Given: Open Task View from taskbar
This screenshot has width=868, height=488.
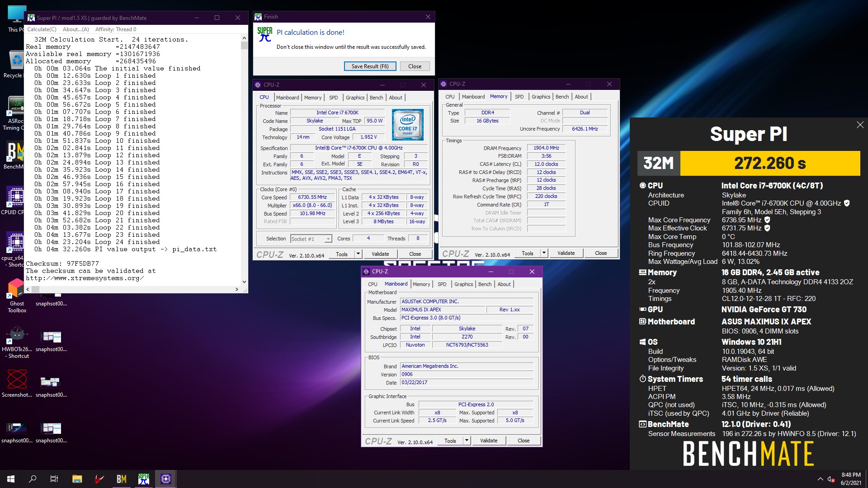Looking at the screenshot, I should tap(54, 479).
